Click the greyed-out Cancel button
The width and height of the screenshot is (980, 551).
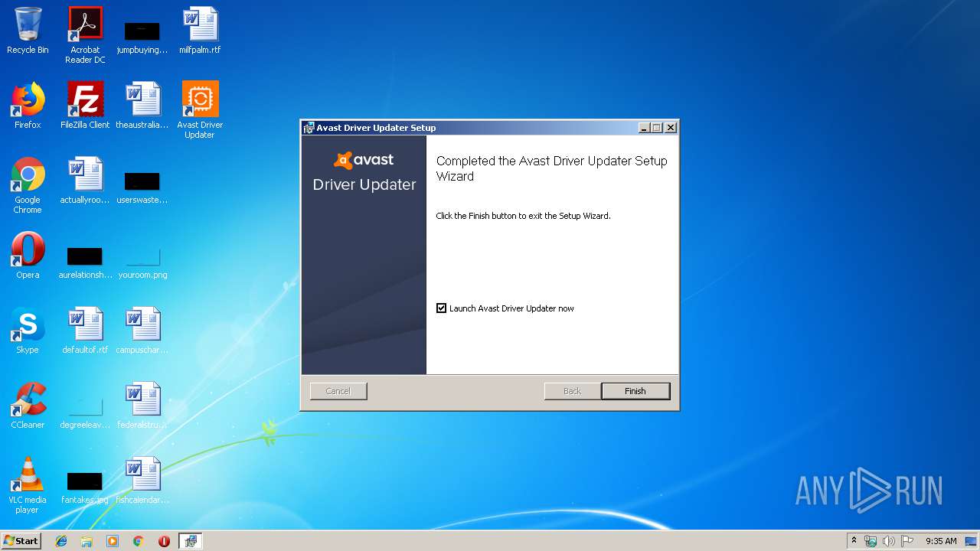338,391
